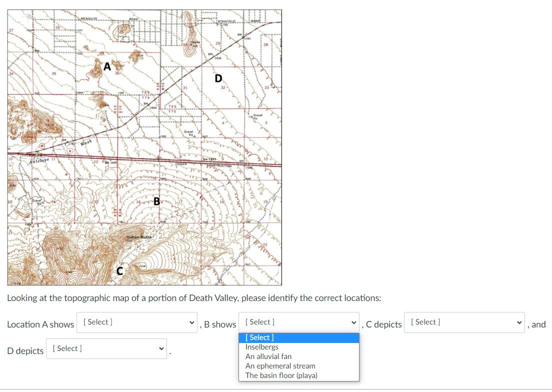Viewport: 552px width, 392px height.
Task: Click the 'D depicts' label
Action: coord(25,351)
